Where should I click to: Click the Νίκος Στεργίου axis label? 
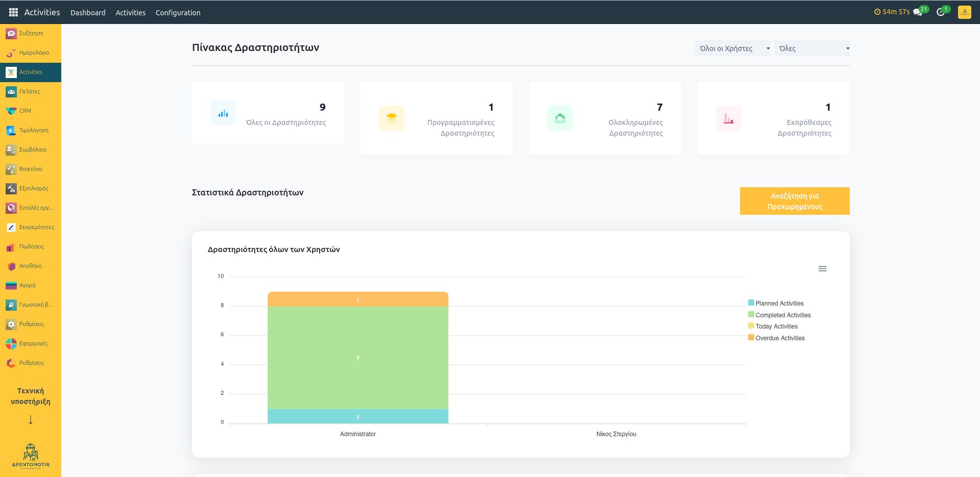tap(616, 434)
